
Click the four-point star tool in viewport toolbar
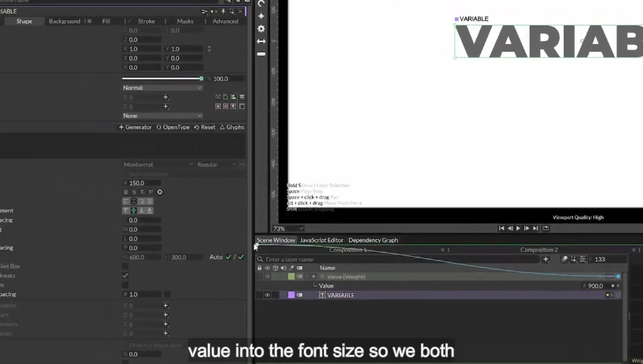tap(261, 16)
